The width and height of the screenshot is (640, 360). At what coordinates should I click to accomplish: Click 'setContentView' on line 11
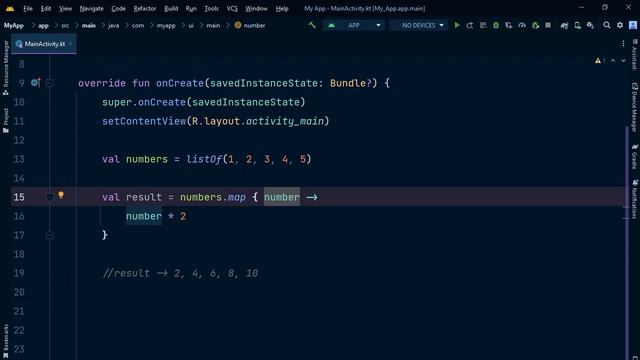coord(144,121)
